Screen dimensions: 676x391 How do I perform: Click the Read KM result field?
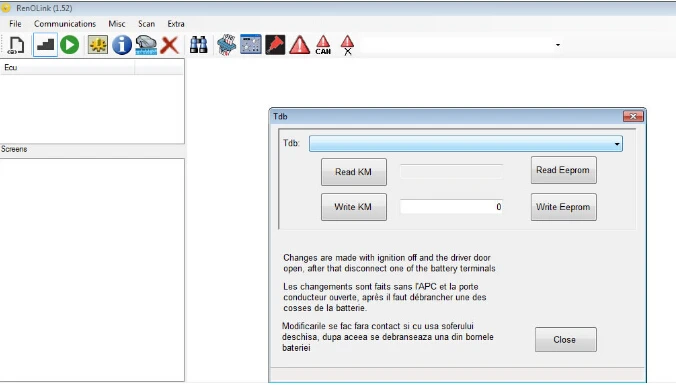(x=451, y=172)
